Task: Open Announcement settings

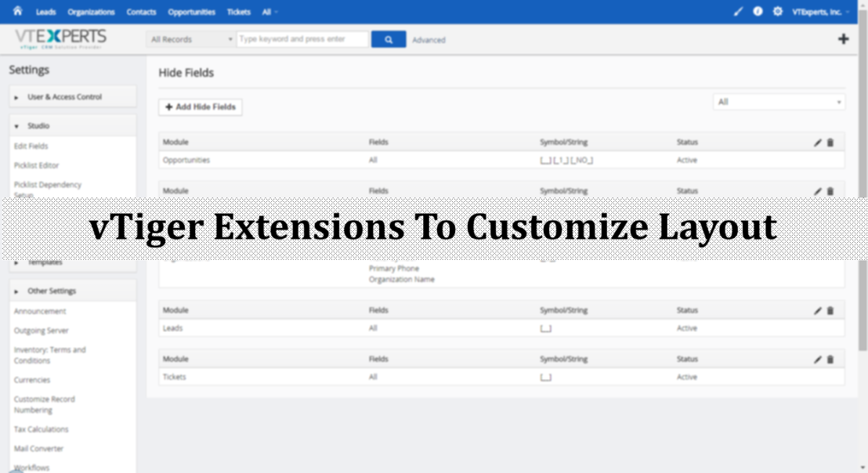Action: pyautogui.click(x=40, y=312)
